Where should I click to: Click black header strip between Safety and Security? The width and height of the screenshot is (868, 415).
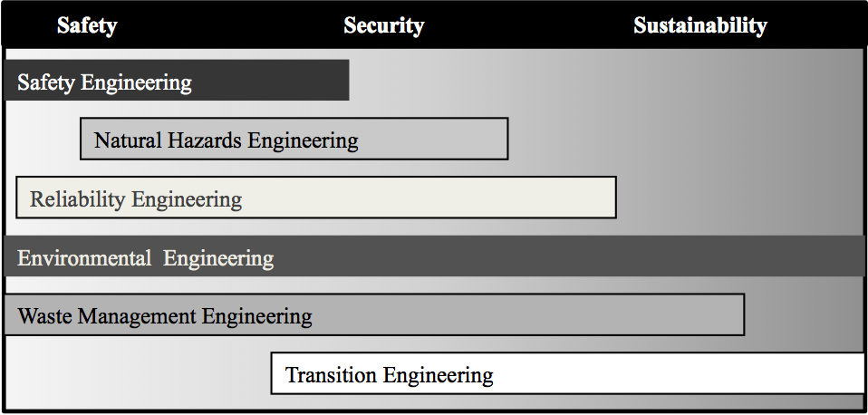coord(230,25)
